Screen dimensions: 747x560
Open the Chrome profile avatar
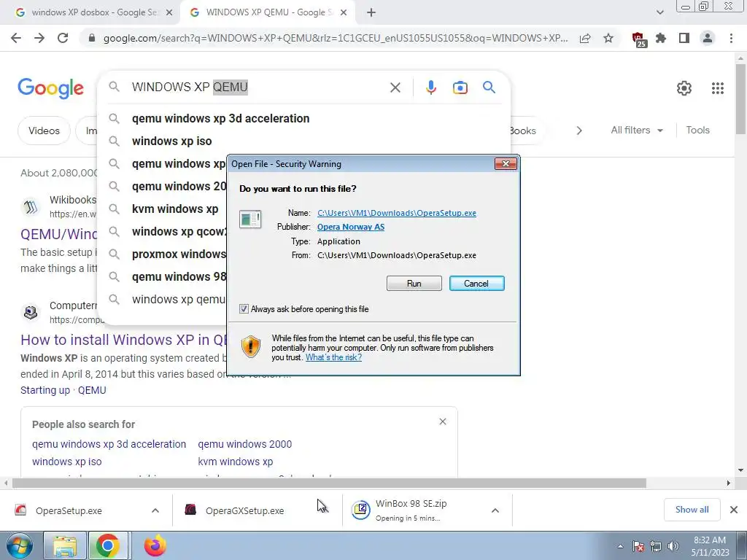coord(708,38)
